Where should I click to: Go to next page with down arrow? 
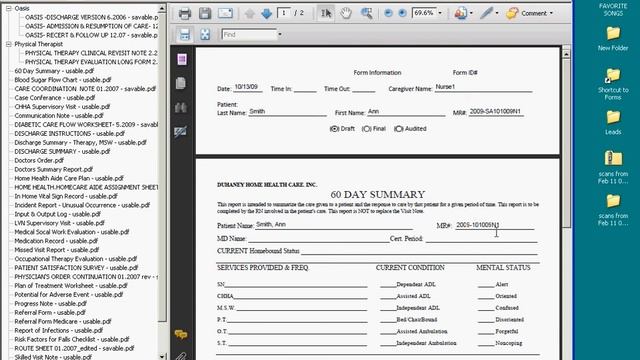coord(267,14)
